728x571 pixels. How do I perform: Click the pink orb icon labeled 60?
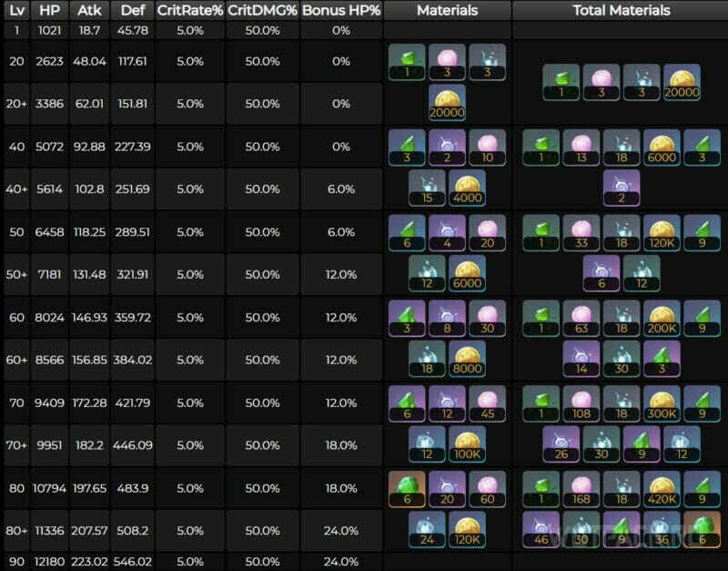pos(487,489)
